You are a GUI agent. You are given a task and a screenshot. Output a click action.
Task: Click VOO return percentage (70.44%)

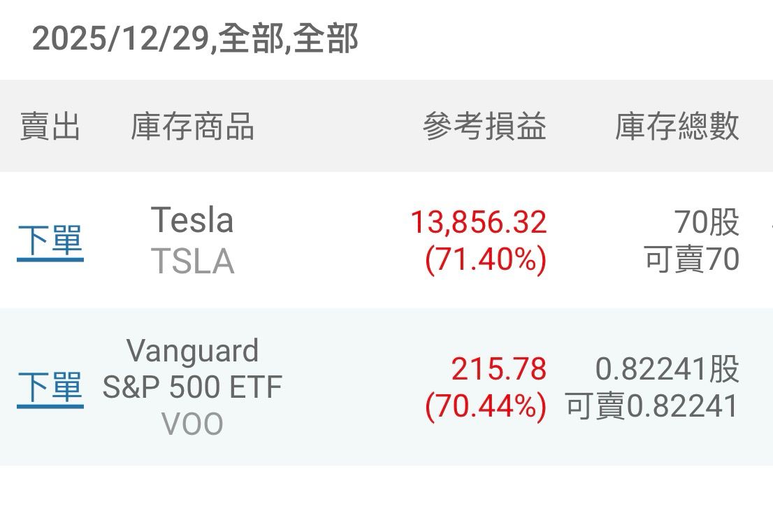coord(486,406)
